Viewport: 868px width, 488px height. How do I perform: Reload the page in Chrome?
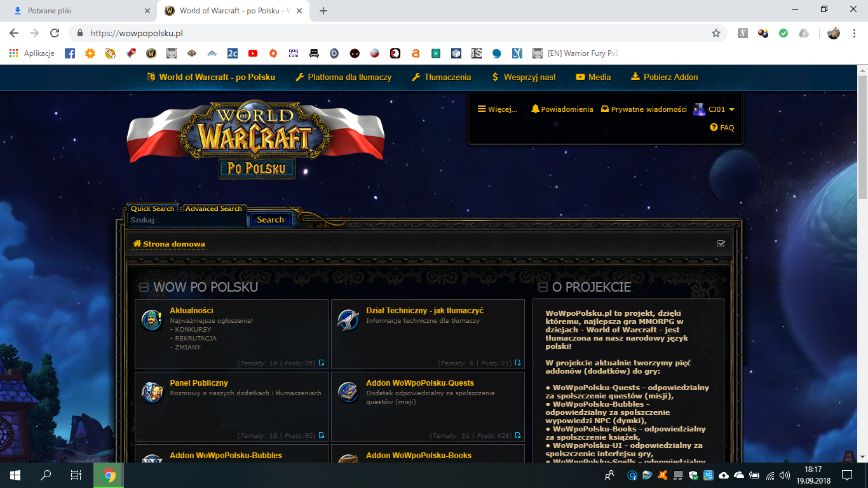(x=55, y=33)
